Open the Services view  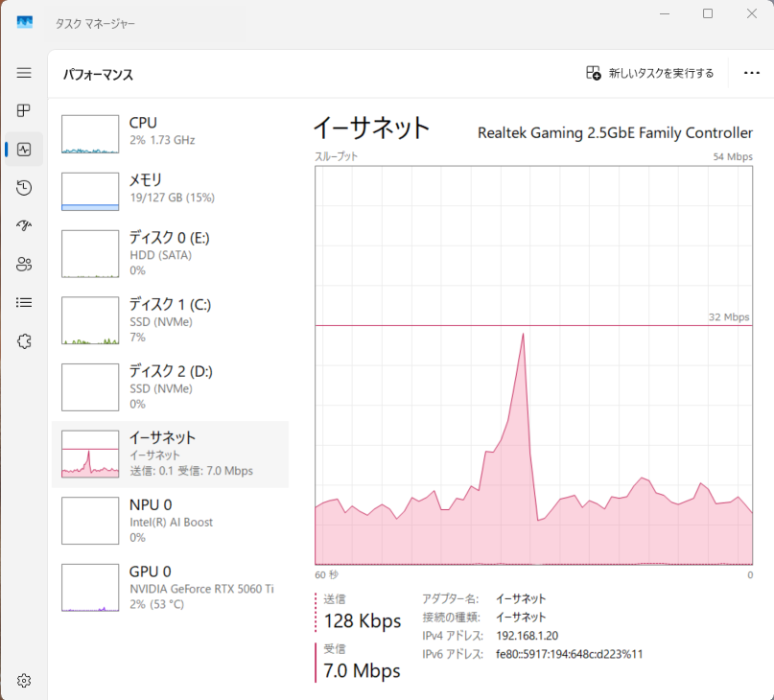23,340
